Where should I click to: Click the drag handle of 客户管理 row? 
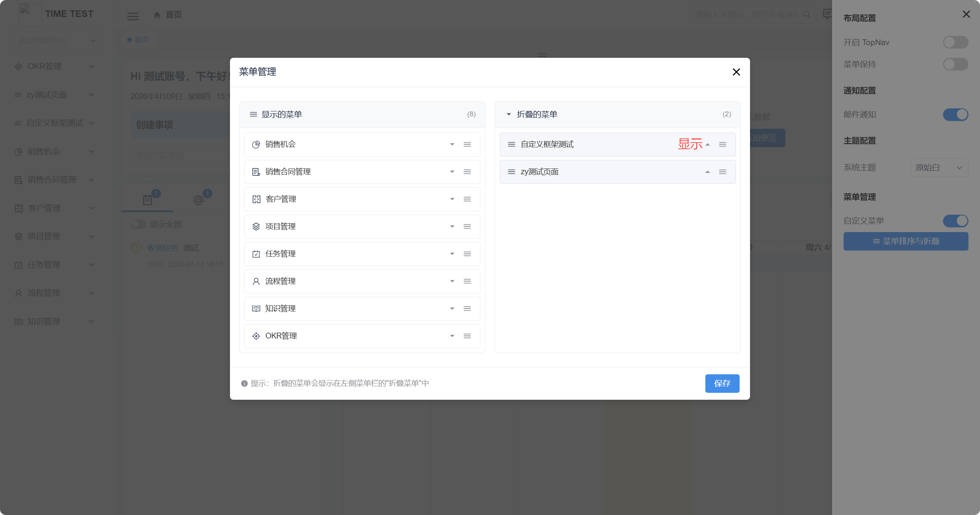pyautogui.click(x=467, y=199)
